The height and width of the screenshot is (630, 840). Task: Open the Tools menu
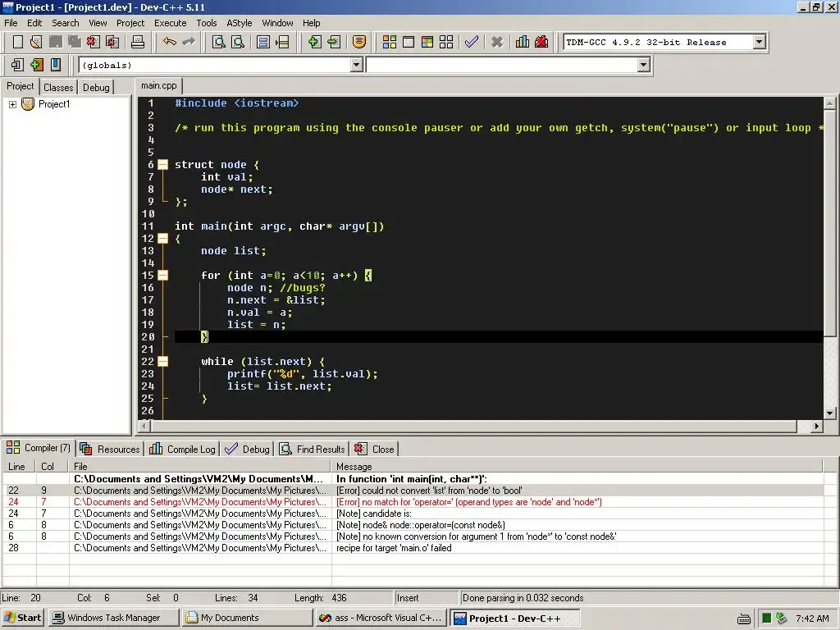pyautogui.click(x=206, y=23)
